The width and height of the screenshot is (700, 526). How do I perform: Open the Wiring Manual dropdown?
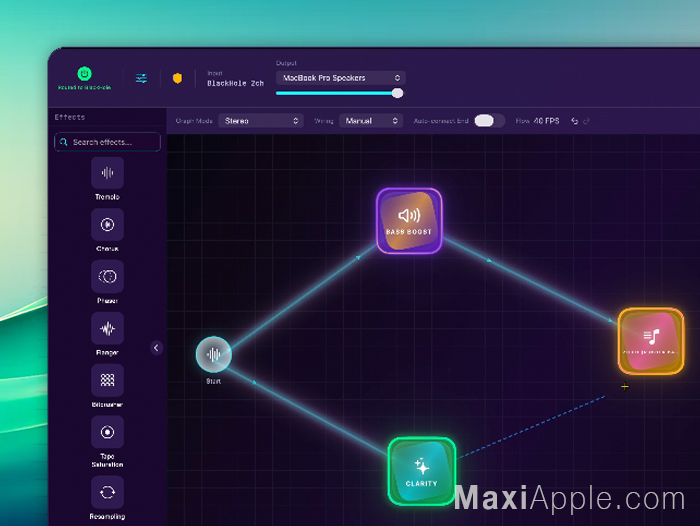pyautogui.click(x=371, y=121)
